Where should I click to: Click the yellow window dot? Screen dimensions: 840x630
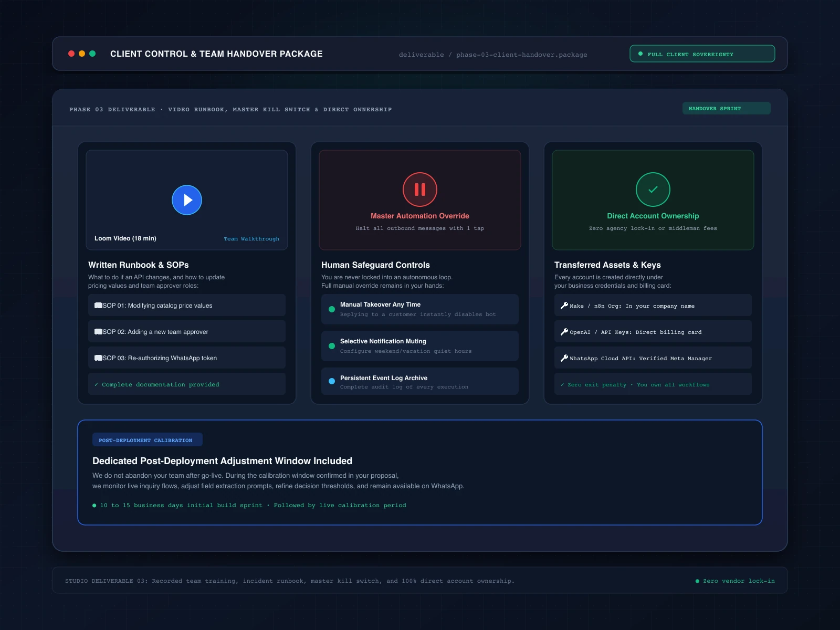(x=82, y=54)
